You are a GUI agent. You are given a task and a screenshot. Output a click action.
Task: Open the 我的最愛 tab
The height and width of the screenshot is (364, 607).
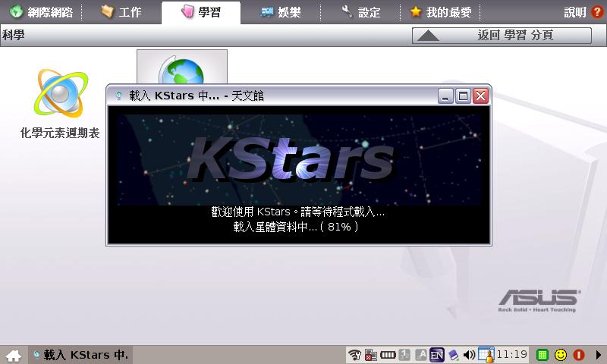[441, 12]
